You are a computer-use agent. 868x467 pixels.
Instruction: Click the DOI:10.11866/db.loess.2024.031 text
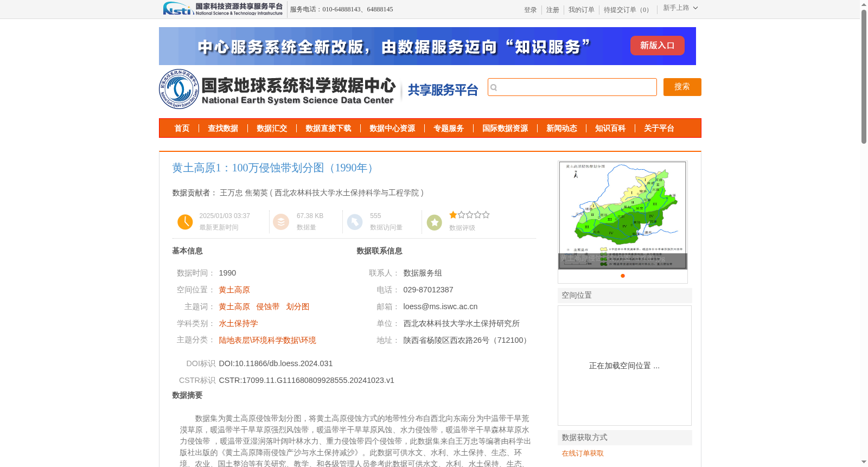[276, 364]
